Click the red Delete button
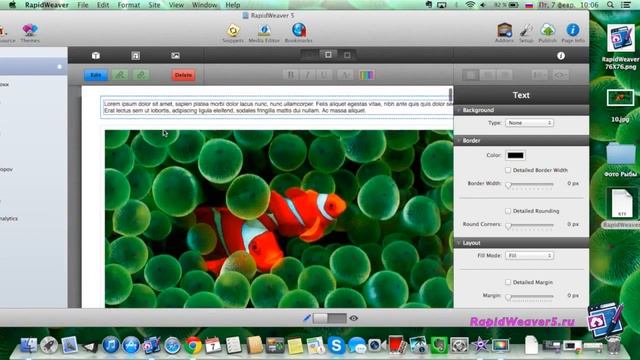The height and width of the screenshot is (360, 640). click(183, 75)
